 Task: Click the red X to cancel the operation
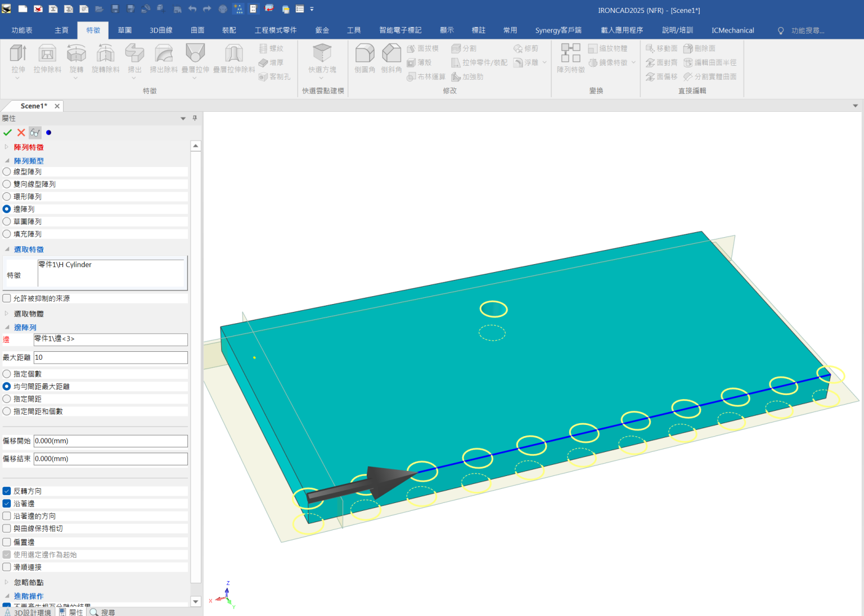click(21, 132)
